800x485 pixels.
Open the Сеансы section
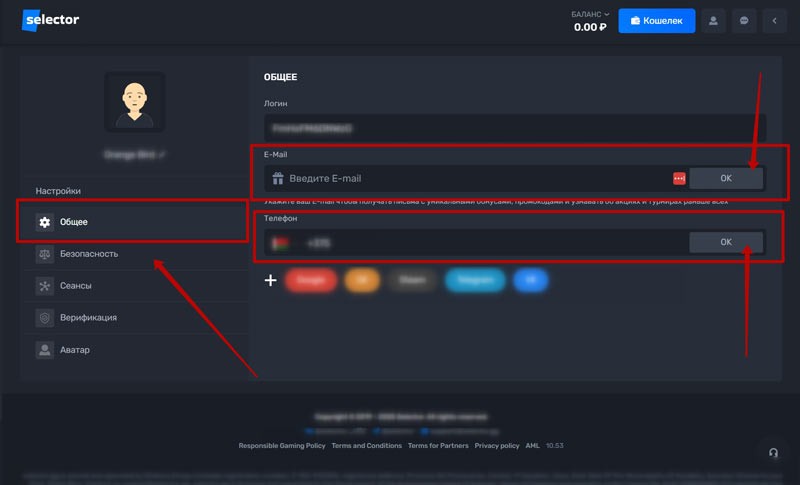pos(75,286)
